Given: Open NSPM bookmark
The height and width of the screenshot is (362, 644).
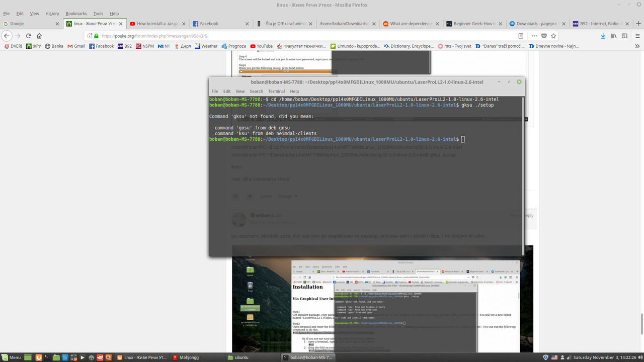Looking at the screenshot, I should (x=145, y=46).
